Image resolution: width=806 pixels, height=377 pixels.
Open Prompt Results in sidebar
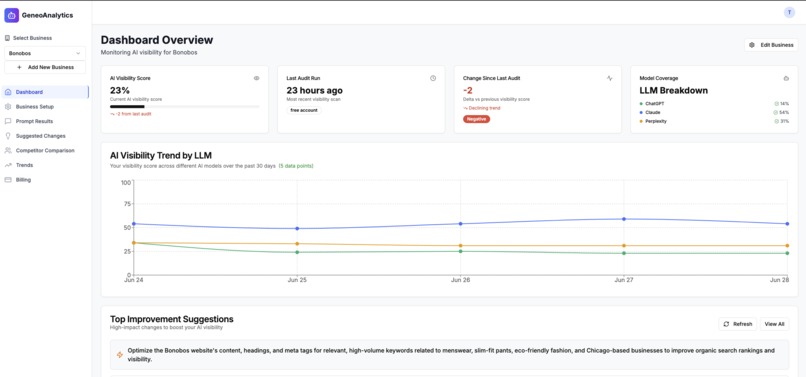tap(45, 121)
